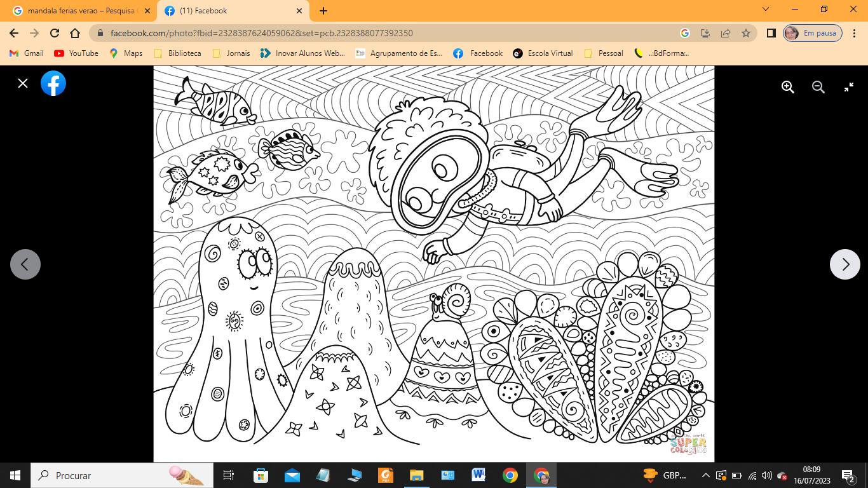This screenshot has height=488, width=868.
Task: Open the Gmail bookmark
Action: point(27,53)
